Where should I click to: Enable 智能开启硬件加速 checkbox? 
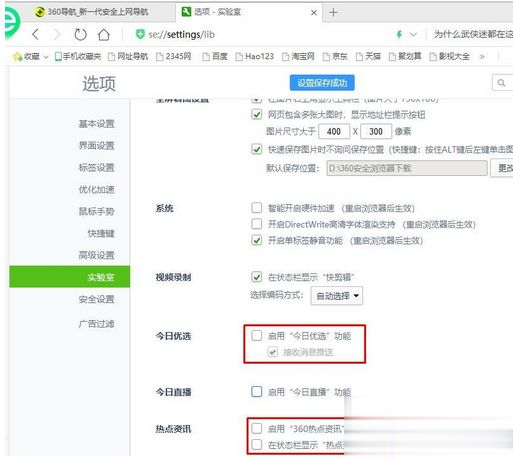tap(256, 208)
